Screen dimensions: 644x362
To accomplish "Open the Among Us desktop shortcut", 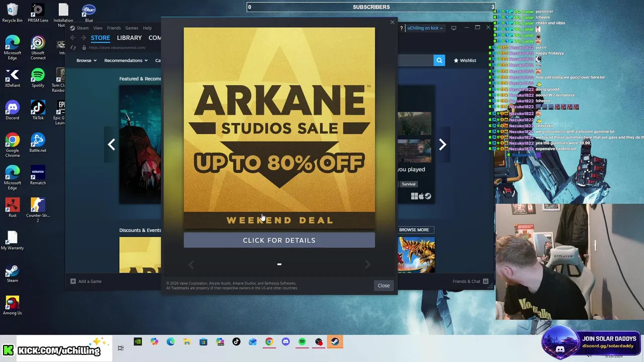I will tap(12, 306).
